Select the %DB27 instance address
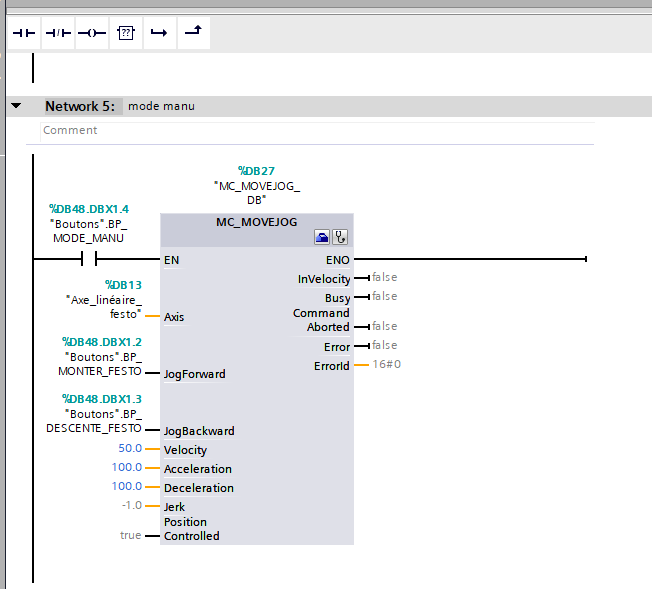 (x=256, y=171)
